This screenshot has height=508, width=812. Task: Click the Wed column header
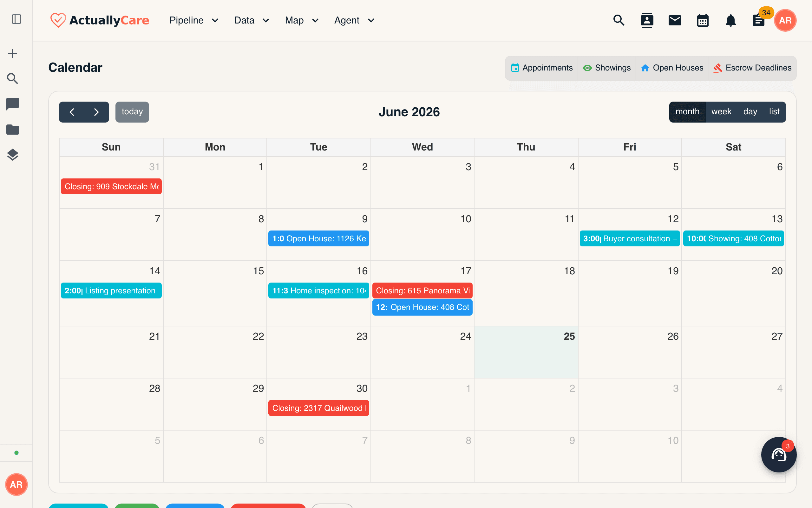pos(422,147)
